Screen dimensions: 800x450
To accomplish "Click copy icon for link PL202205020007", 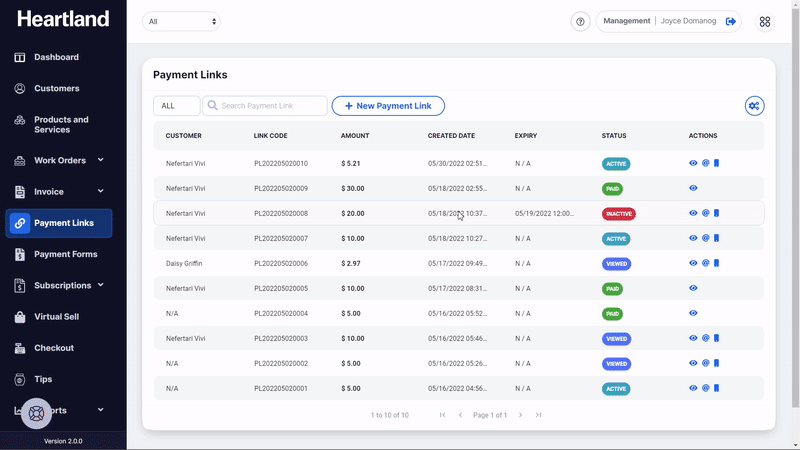I will (x=716, y=238).
